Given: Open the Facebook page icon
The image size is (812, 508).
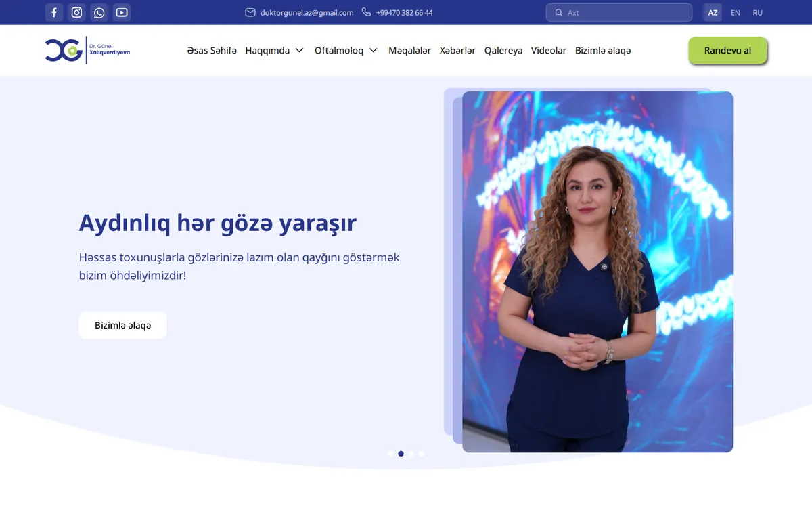Looking at the screenshot, I should coord(54,12).
